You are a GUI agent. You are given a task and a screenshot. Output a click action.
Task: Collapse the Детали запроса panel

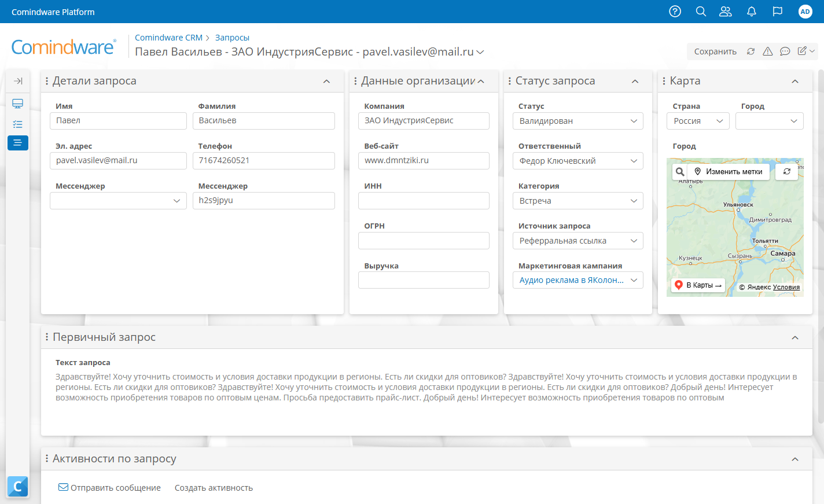[326, 82]
